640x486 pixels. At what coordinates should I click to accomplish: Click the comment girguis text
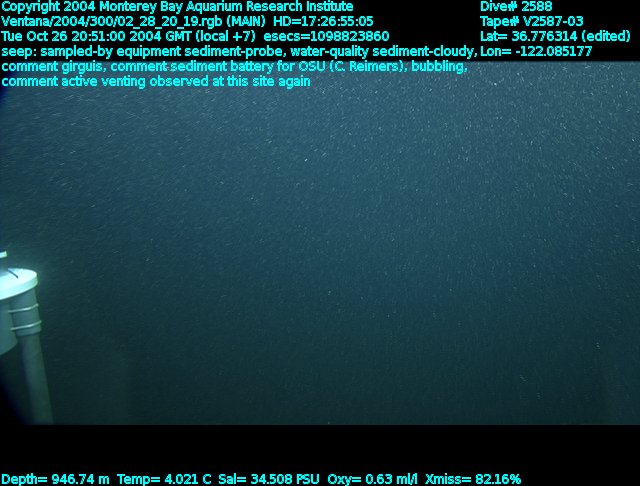click(54, 67)
